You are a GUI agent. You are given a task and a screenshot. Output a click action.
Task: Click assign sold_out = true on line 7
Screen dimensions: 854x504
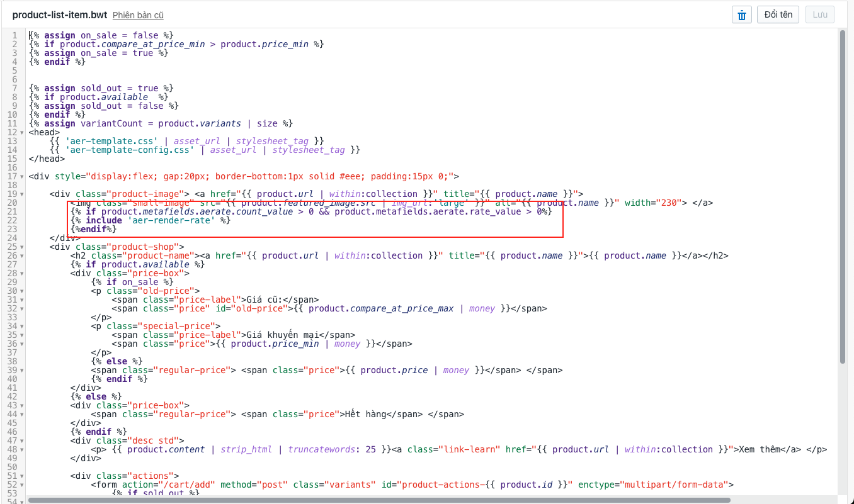(x=101, y=89)
